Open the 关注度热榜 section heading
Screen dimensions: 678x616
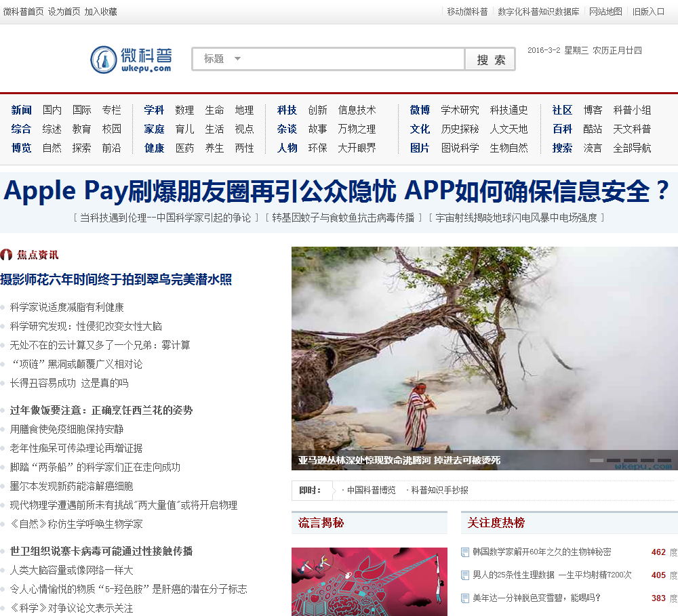point(496,523)
